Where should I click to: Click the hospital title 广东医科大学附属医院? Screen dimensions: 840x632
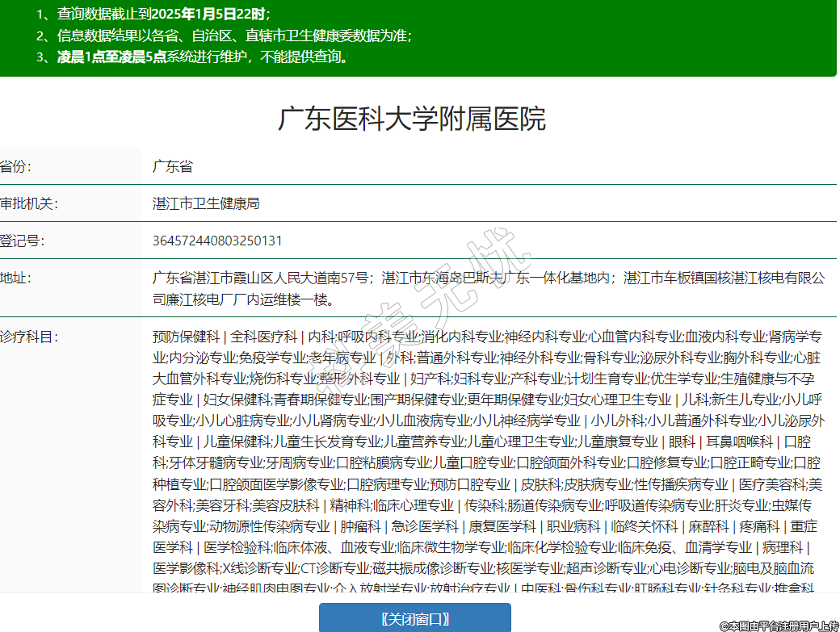[x=412, y=119]
